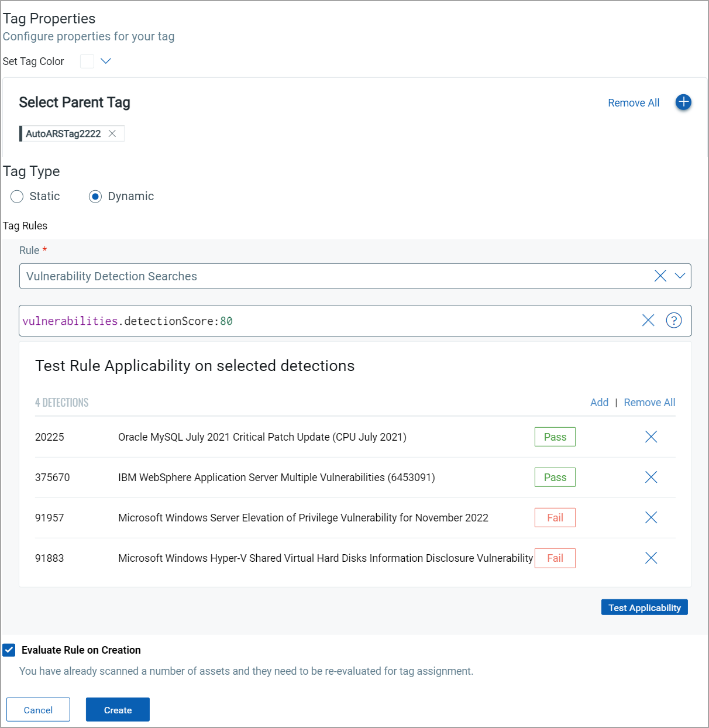Uncheck Evaluate Rule on Creation
Viewport: 709px width, 728px height.
pos(9,650)
